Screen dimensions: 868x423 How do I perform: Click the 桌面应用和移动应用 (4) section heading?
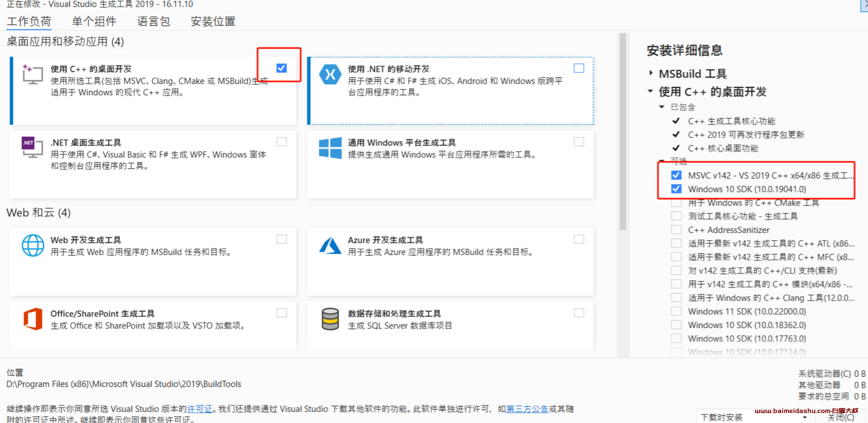point(65,41)
